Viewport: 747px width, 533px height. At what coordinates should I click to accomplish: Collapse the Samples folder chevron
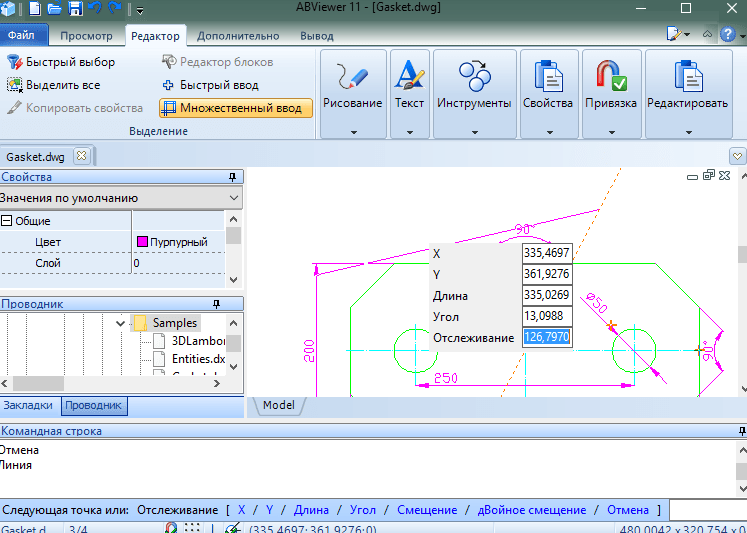[121, 323]
